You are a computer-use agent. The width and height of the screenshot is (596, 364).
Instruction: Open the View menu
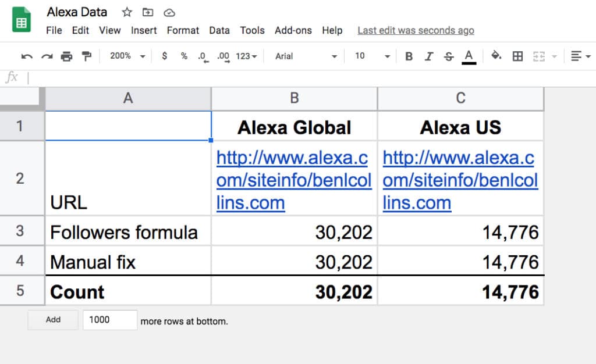tap(110, 30)
